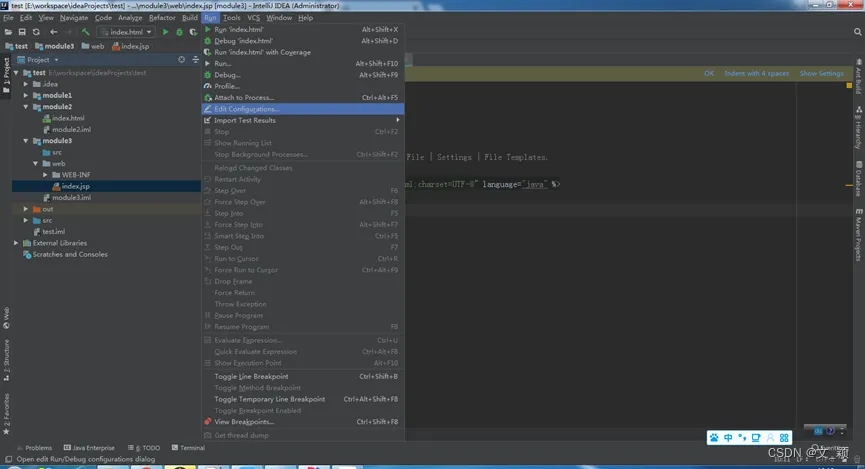Click the Back navigation arrow icon
The width and height of the screenshot is (865, 469).
54,32
